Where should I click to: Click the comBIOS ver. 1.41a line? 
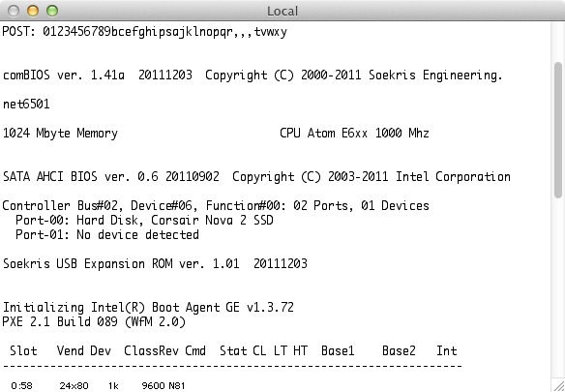pyautogui.click(x=253, y=75)
